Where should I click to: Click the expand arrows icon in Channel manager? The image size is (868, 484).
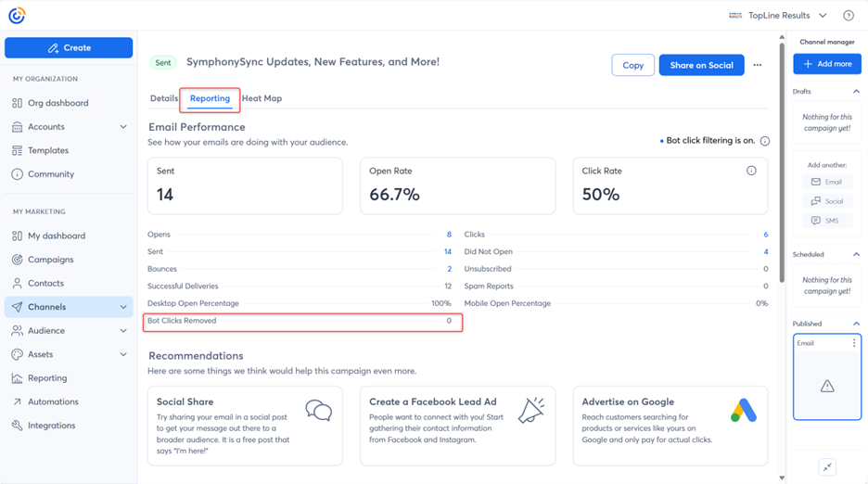pyautogui.click(x=827, y=467)
